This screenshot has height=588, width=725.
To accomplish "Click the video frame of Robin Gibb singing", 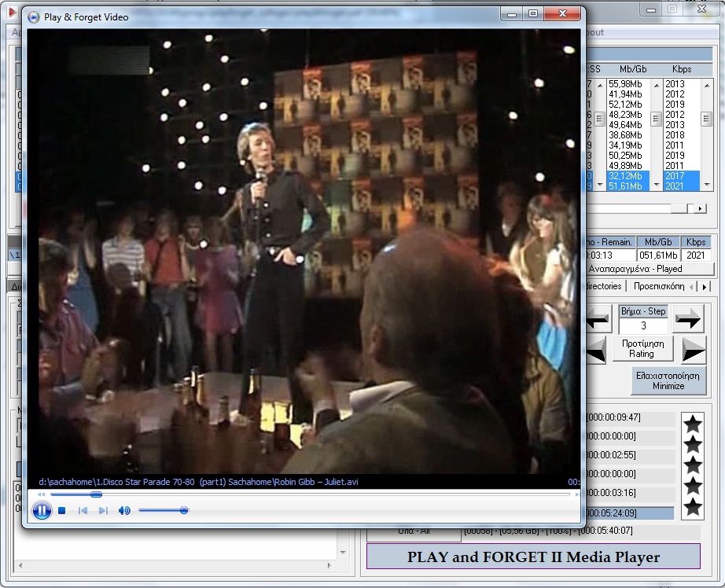I will [x=304, y=252].
